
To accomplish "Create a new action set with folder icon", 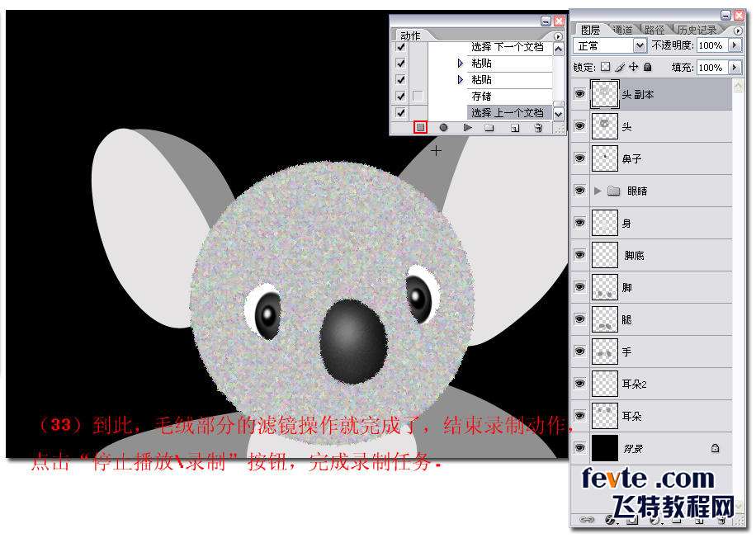I will coord(489,128).
